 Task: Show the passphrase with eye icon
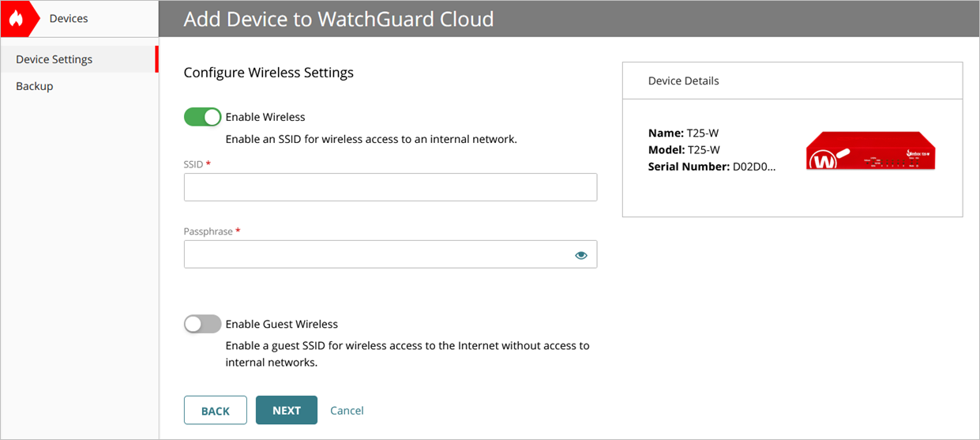point(581,255)
